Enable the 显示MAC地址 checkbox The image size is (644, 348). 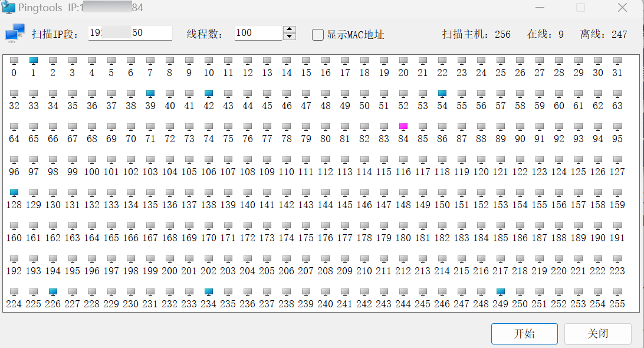point(318,35)
